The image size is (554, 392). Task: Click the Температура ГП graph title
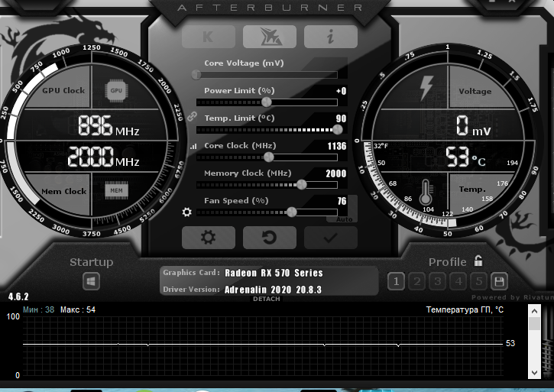[x=465, y=310]
